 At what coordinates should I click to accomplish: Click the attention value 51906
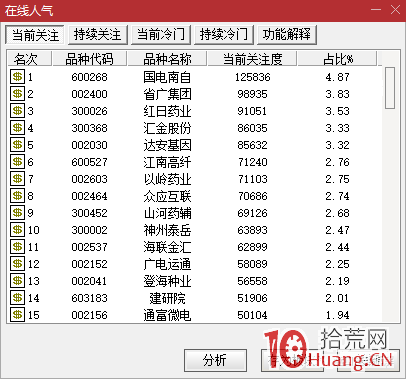pyautogui.click(x=252, y=298)
